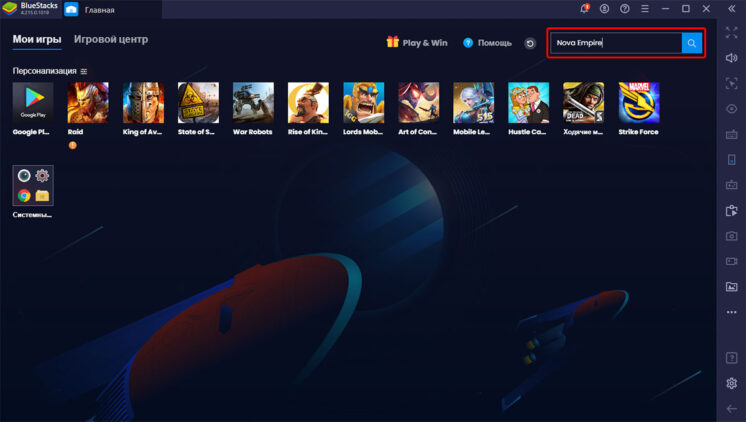Click the blue search magnifier button
Screen dimensions: 746x422
point(691,43)
